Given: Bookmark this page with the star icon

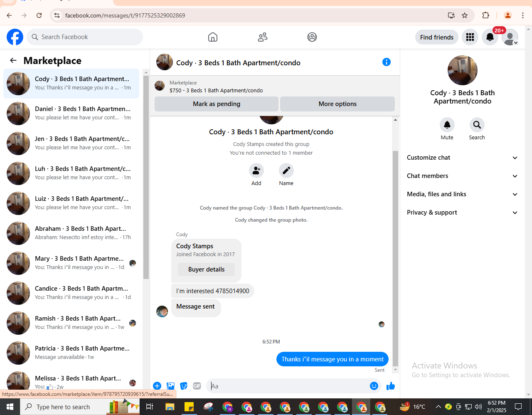Looking at the screenshot, I should (x=465, y=15).
